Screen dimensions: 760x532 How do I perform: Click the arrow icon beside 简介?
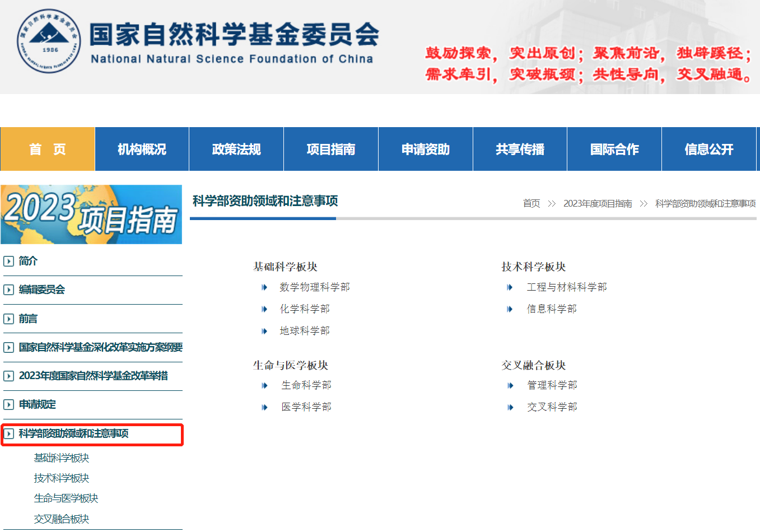(x=9, y=261)
